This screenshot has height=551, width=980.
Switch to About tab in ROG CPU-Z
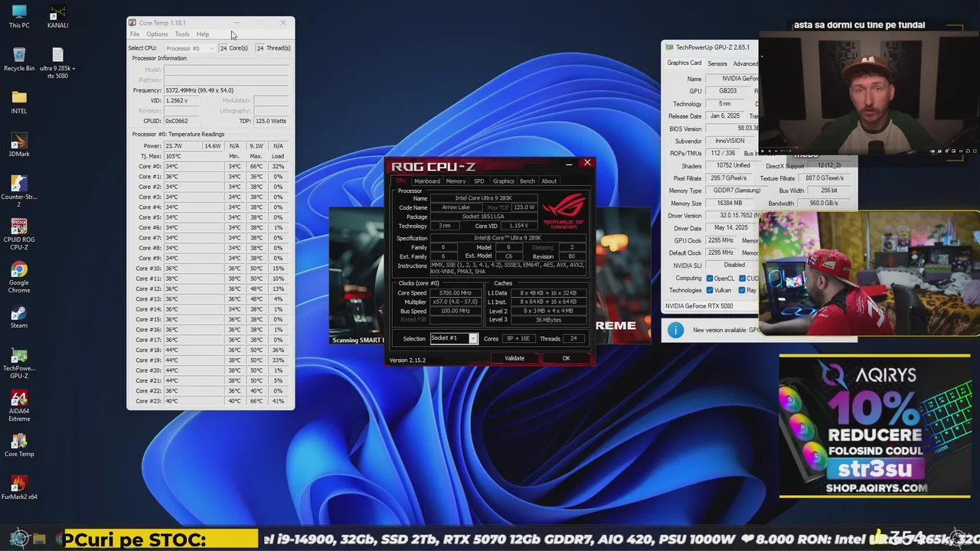[x=549, y=181]
